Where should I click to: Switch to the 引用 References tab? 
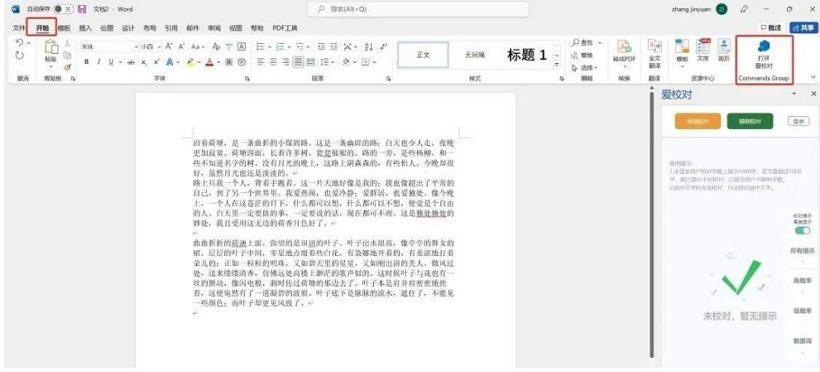pyautogui.click(x=171, y=28)
